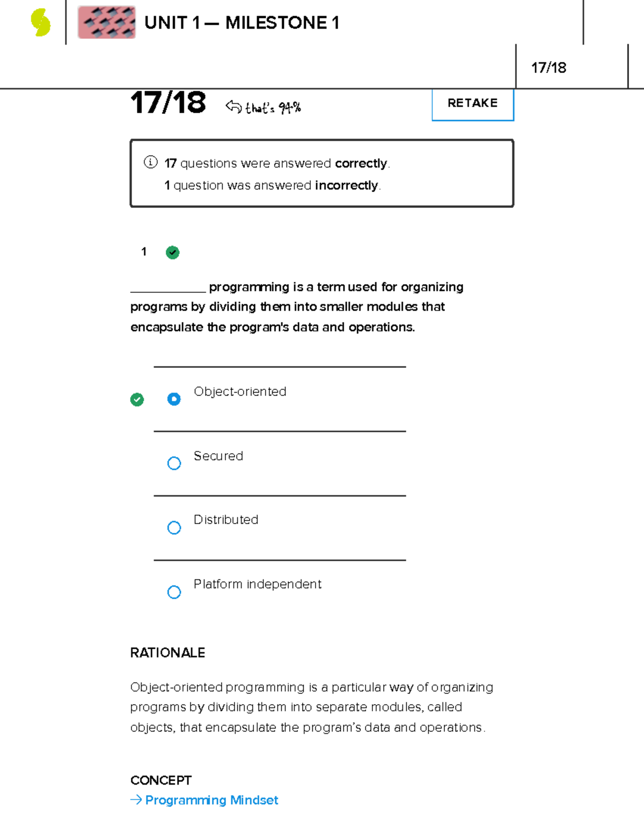
Task: Click green checkmark next to question 1
Action: pyautogui.click(x=173, y=252)
